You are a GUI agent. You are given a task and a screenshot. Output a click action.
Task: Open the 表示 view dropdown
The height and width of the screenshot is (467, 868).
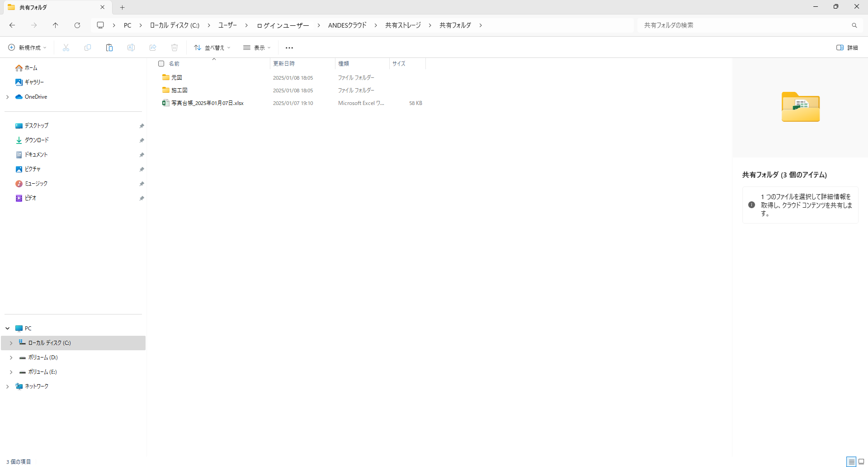click(x=257, y=48)
